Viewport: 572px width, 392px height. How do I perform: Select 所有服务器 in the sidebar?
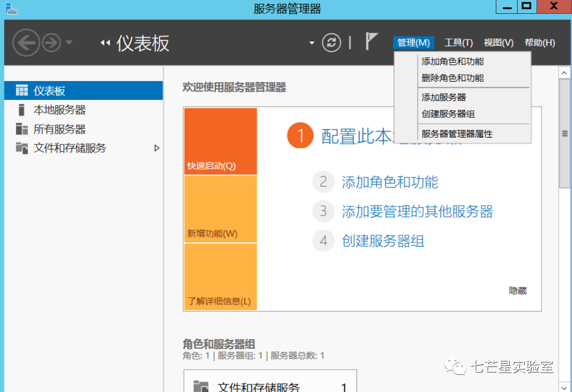point(83,129)
